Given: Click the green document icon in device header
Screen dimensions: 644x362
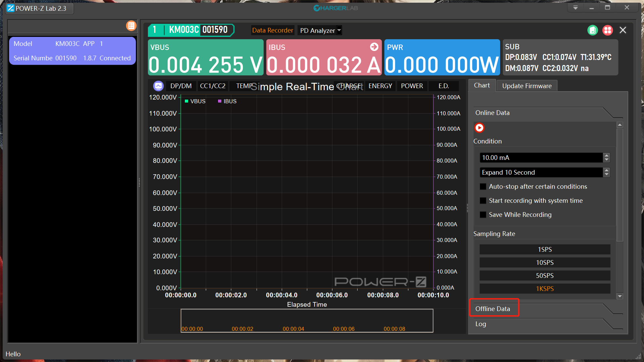Looking at the screenshot, I should pos(593,30).
